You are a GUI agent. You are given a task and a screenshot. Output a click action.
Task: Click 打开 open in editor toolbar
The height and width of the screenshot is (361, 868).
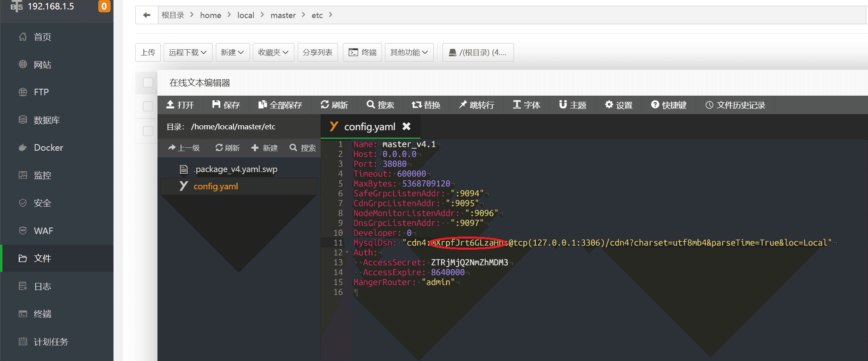tap(180, 105)
